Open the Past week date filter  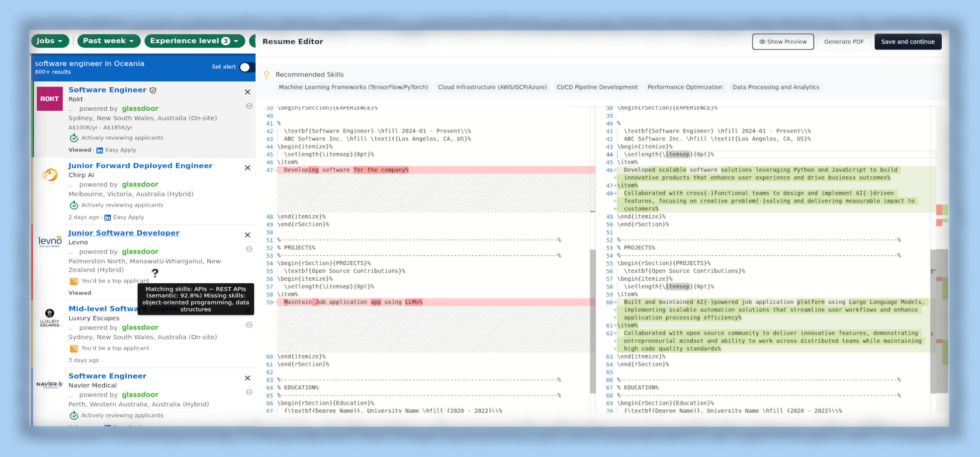108,41
